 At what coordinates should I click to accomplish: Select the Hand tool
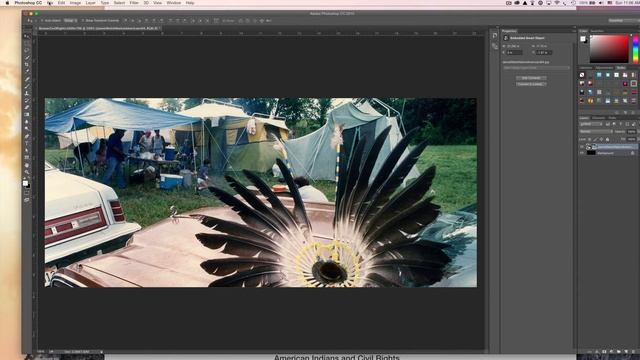[27, 165]
